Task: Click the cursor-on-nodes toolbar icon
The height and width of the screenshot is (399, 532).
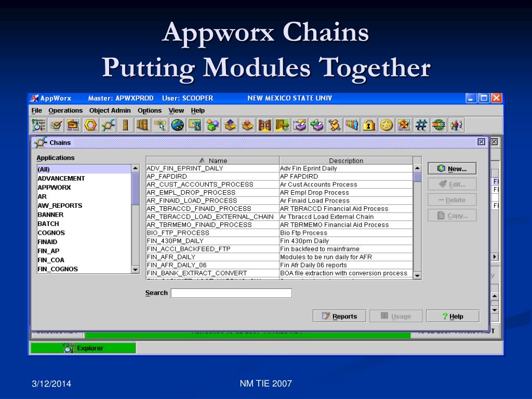Action: pos(160,125)
